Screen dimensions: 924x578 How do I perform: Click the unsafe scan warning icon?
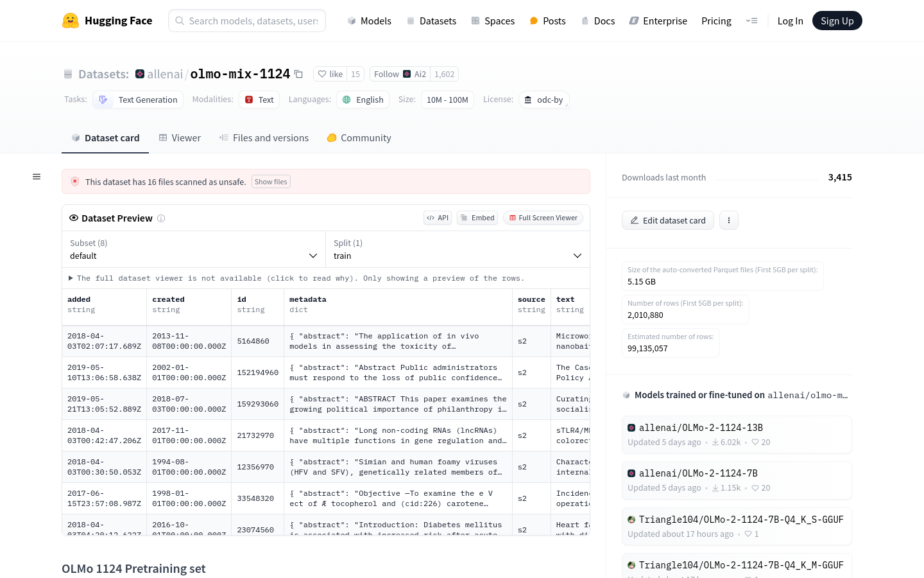coord(75,182)
